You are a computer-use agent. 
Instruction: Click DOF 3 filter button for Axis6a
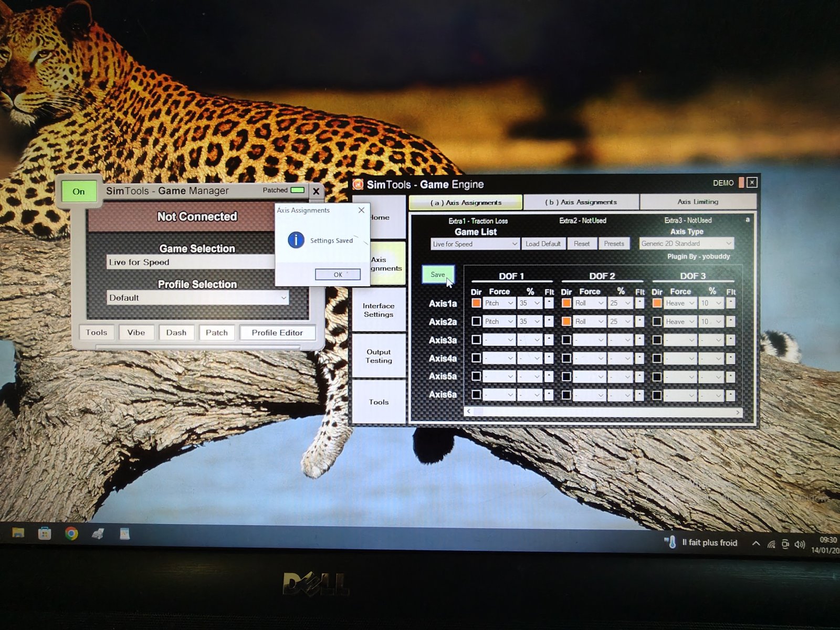[730, 395]
